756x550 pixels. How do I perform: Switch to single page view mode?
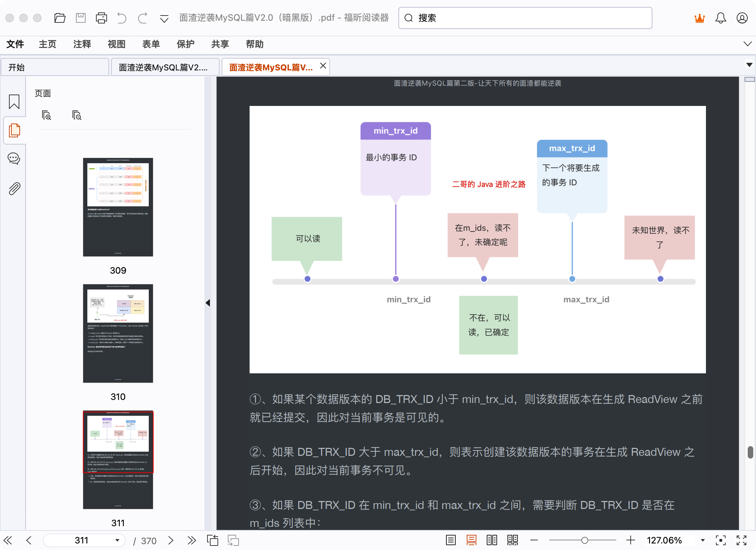[450, 540]
